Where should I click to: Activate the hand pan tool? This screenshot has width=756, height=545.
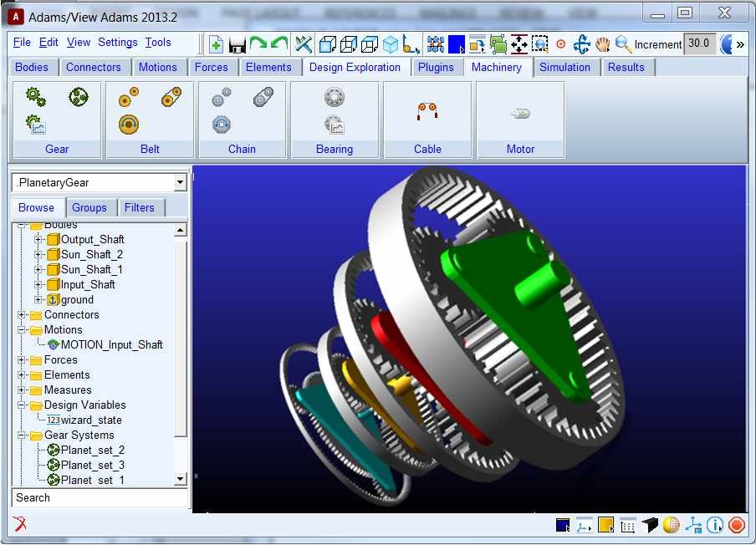[x=603, y=44]
